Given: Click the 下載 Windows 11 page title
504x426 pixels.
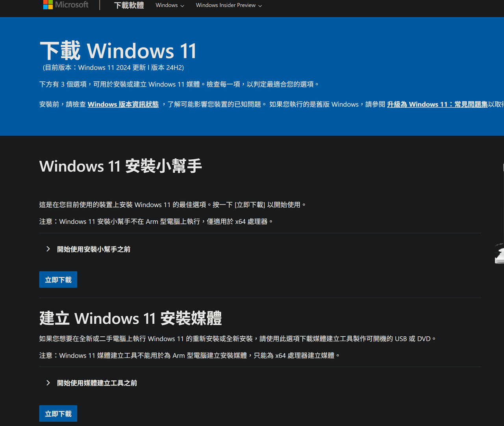Looking at the screenshot, I should click(x=118, y=51).
